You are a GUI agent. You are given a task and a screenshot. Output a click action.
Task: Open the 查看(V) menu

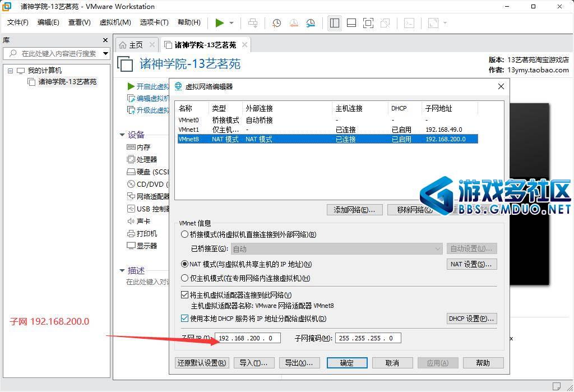(80, 22)
